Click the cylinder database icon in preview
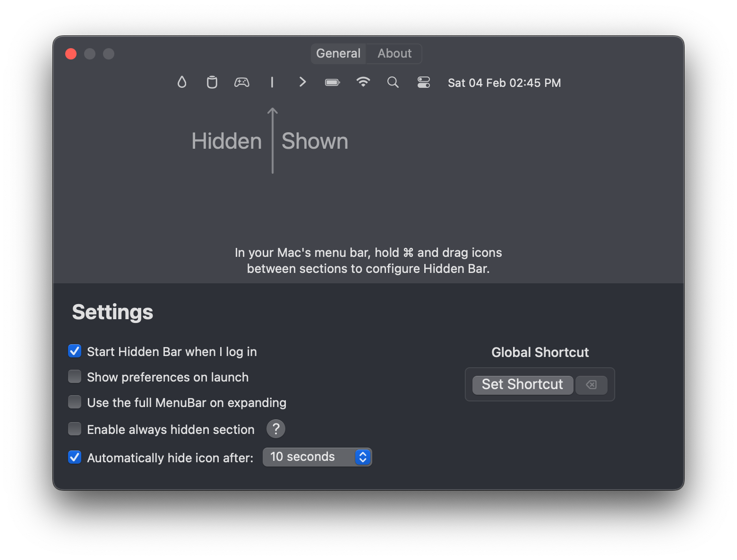 pos(212,82)
